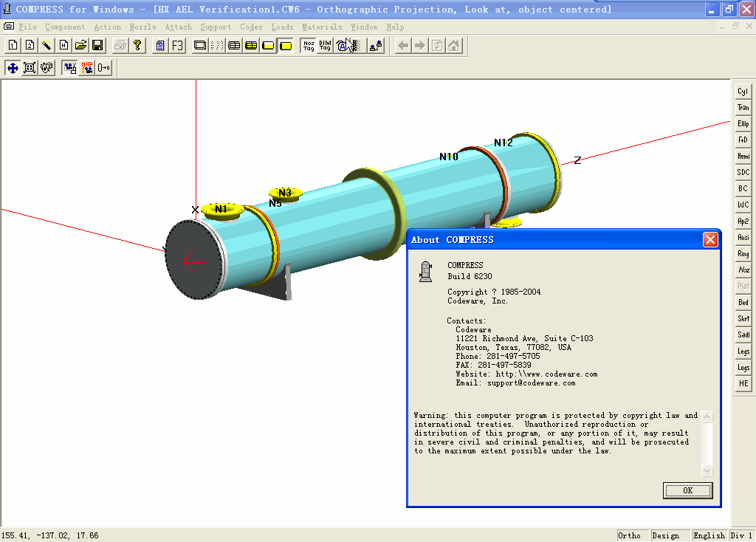The image size is (756, 542).
Task: Click the BC component button
Action: point(743,188)
